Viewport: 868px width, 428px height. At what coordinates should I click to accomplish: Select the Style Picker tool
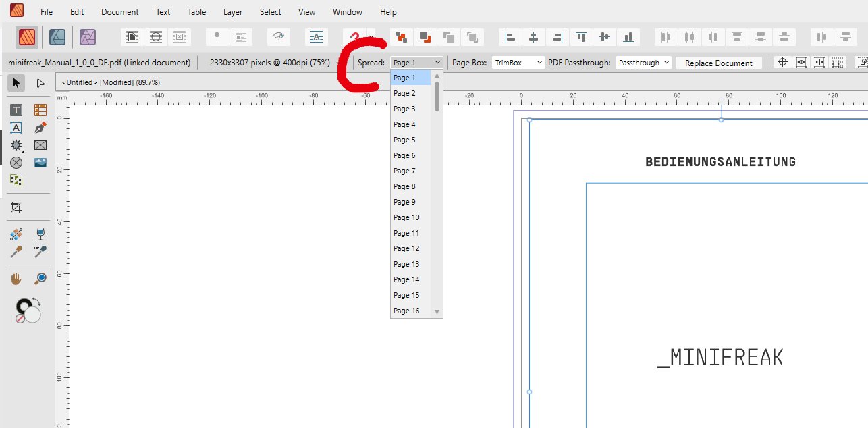click(40, 252)
